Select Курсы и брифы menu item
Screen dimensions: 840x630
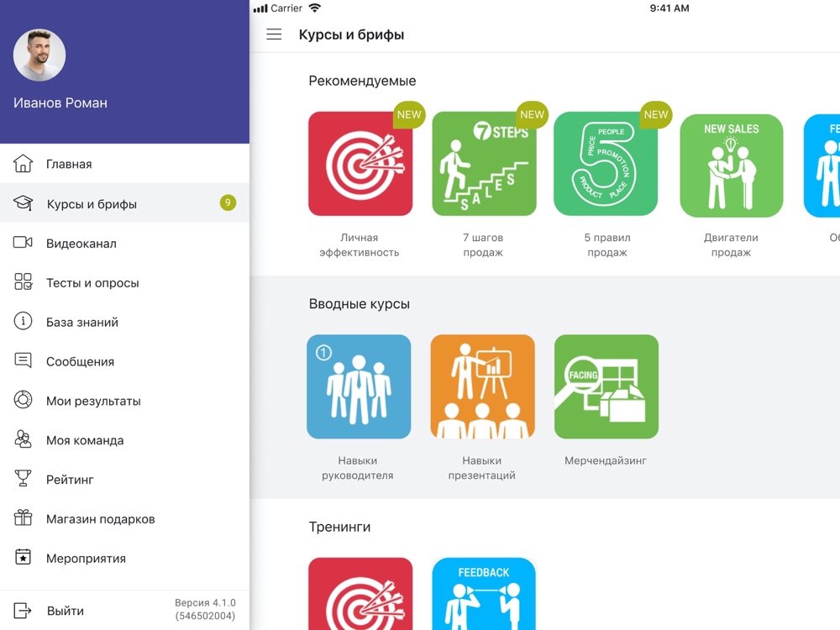[124, 203]
